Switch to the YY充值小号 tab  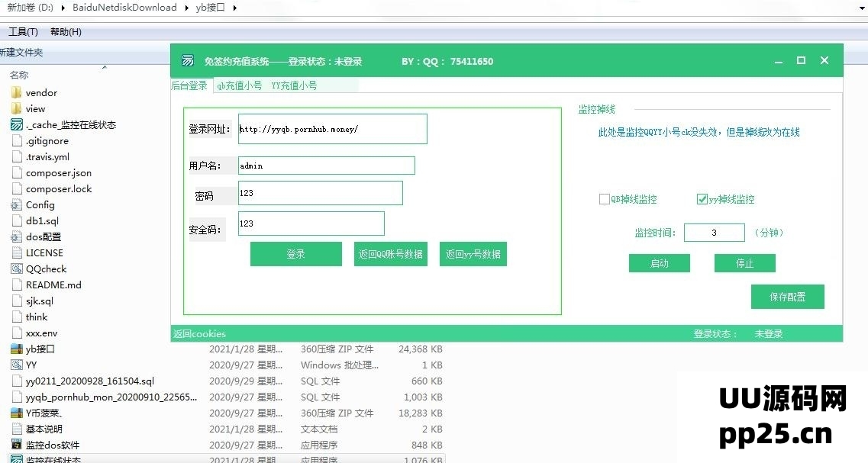click(x=294, y=85)
